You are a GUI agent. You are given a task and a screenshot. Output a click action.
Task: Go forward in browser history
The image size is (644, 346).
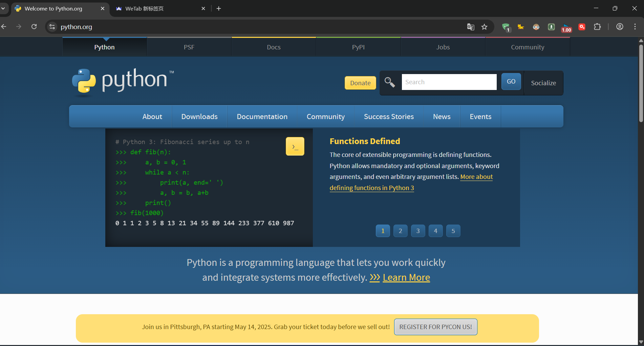pyautogui.click(x=19, y=27)
